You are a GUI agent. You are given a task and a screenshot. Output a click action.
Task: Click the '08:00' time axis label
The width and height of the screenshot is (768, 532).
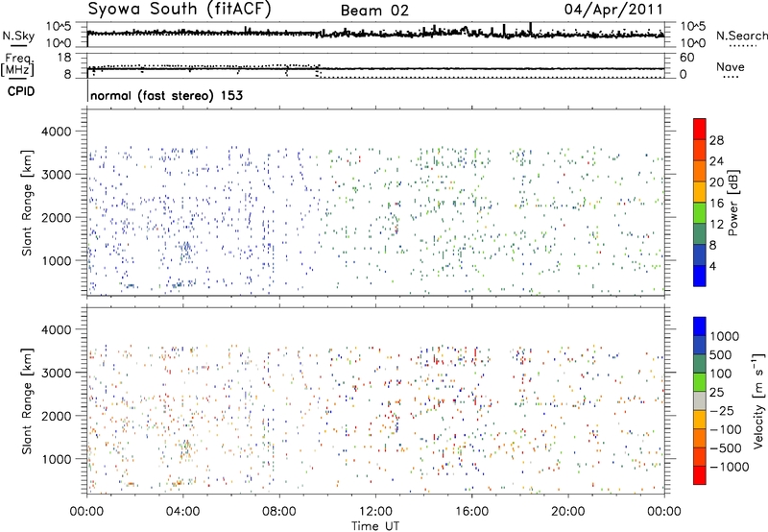click(279, 512)
